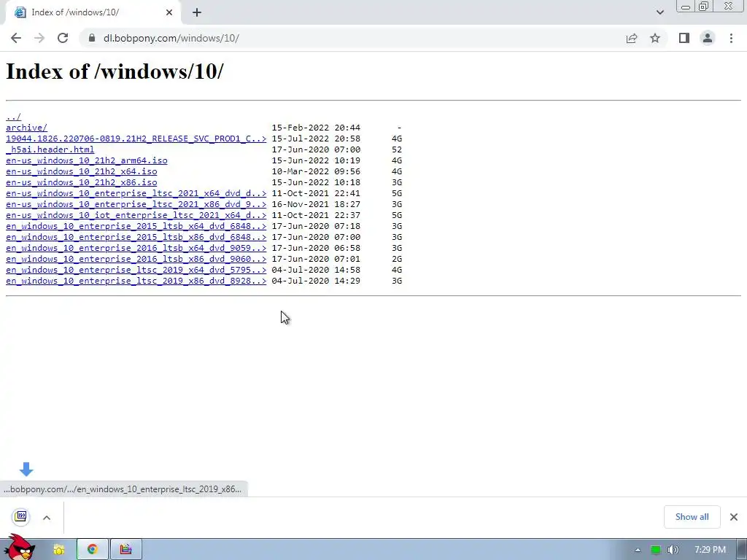Reload the current page
The height and width of the screenshot is (560, 747).
click(63, 38)
